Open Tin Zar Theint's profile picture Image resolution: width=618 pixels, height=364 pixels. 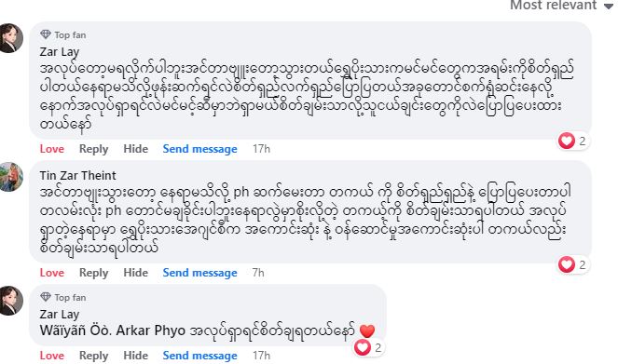[x=10, y=177]
